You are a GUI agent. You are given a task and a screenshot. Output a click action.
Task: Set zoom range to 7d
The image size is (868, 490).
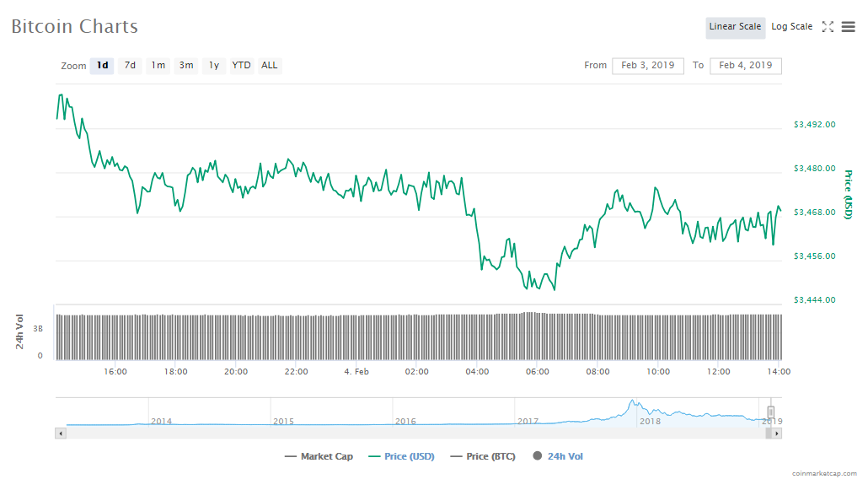[x=130, y=65]
